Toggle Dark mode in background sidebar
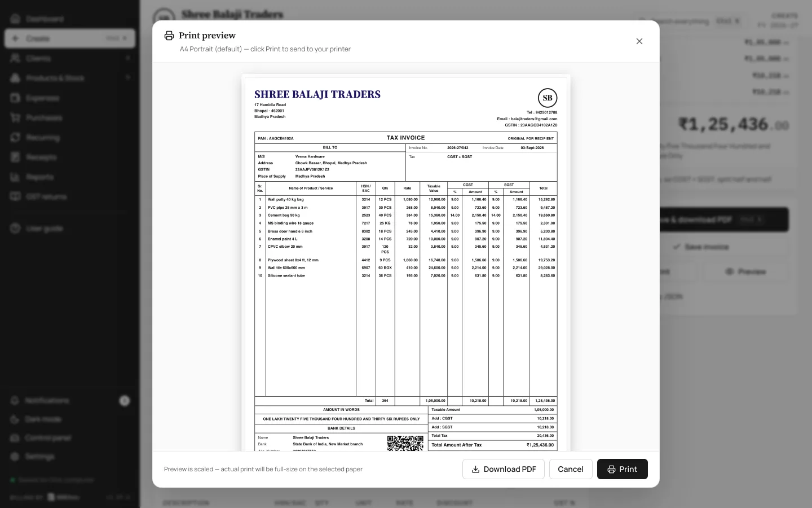Image resolution: width=812 pixels, height=508 pixels. click(70, 419)
